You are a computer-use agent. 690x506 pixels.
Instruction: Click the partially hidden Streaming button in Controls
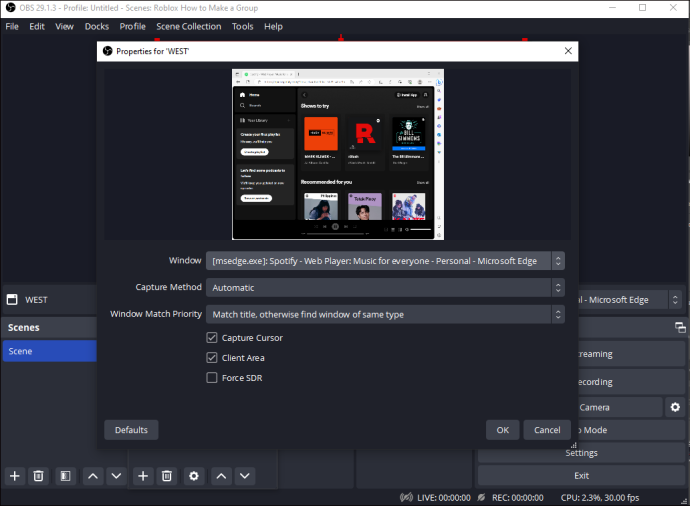coord(631,354)
